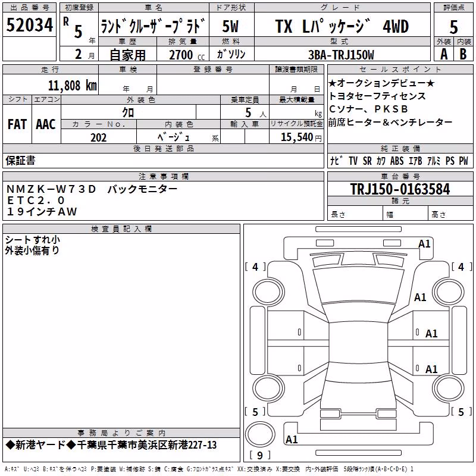Screen dimensions: 476x476
Task: Click the A1 mark near the windshield
Action: click(420, 297)
